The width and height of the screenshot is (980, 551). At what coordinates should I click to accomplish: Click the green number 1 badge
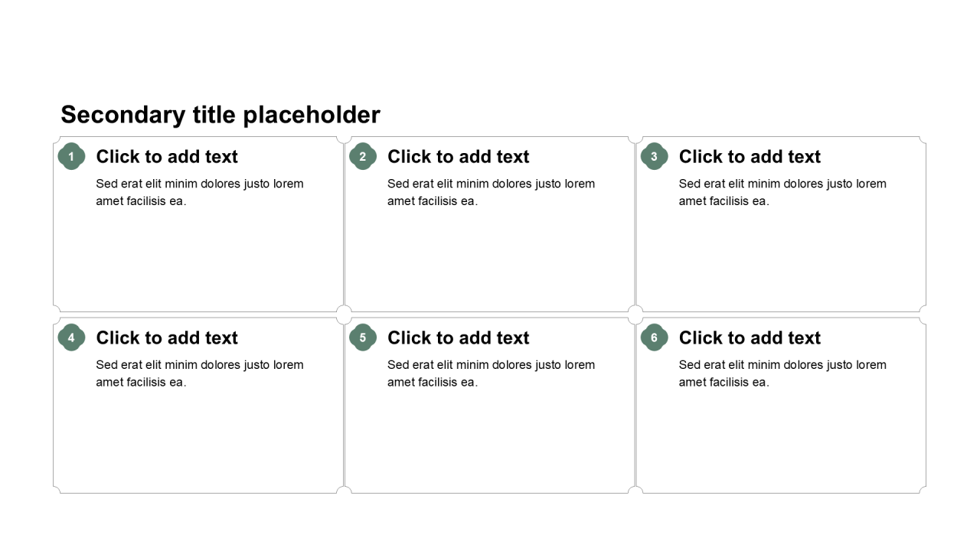click(x=71, y=157)
